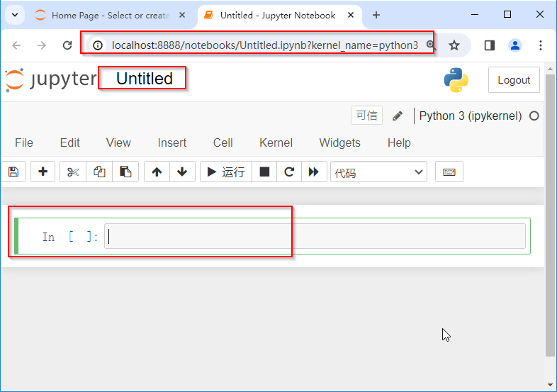Copy selected cells icon
This screenshot has height=392, width=557.
coord(99,172)
